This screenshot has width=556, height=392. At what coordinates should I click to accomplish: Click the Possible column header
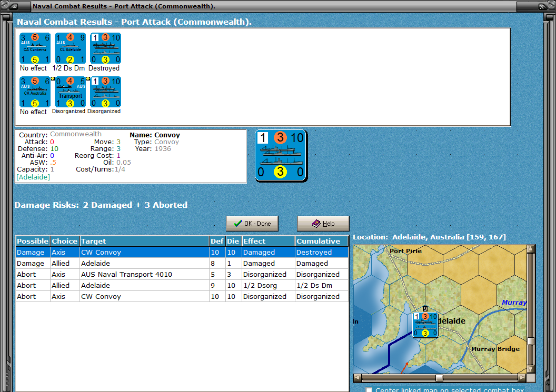33,242
